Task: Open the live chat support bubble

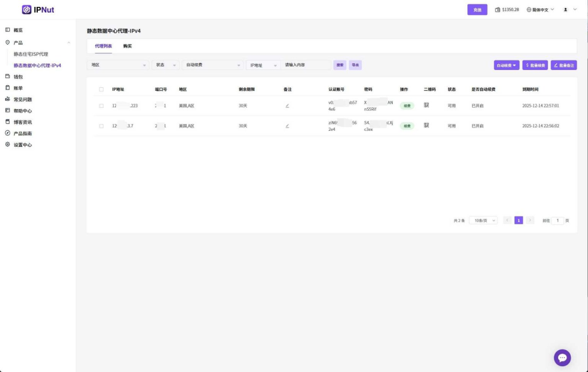Action: [x=562, y=358]
